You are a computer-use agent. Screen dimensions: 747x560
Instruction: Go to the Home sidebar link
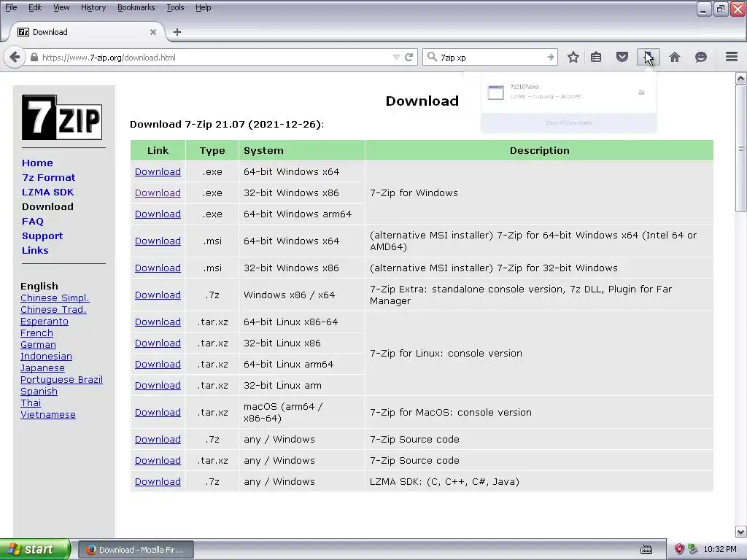pyautogui.click(x=37, y=163)
